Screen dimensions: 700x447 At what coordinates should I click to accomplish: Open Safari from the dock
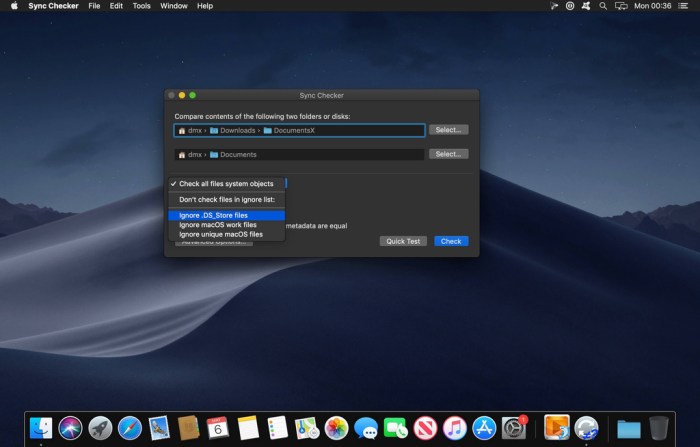point(130,428)
